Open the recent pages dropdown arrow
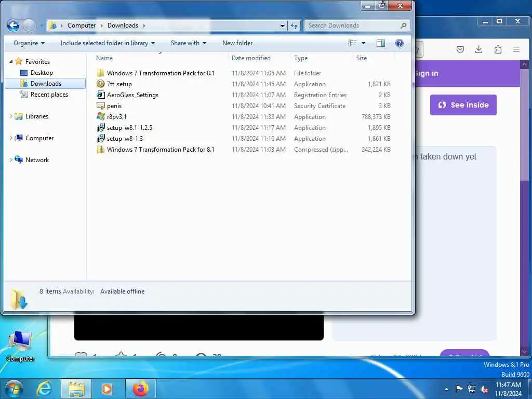 (x=42, y=26)
